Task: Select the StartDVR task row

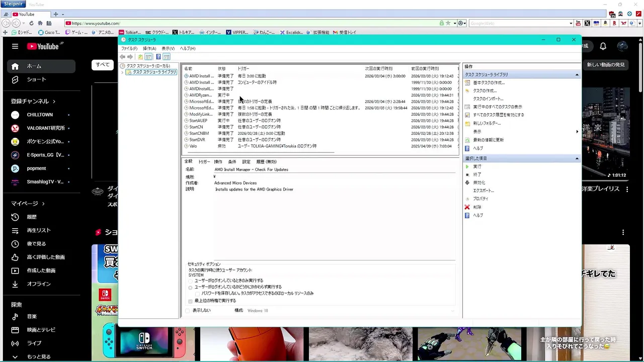Action: [321, 140]
